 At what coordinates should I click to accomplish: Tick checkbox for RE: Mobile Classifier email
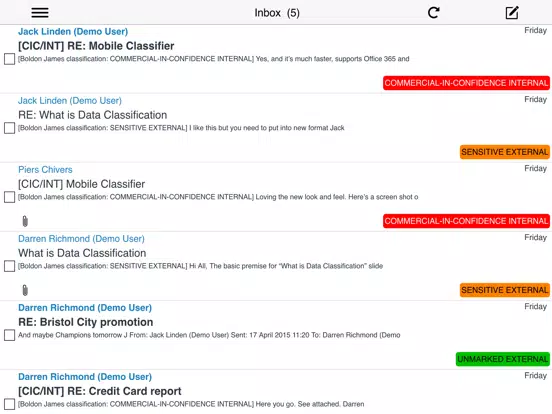[10, 59]
